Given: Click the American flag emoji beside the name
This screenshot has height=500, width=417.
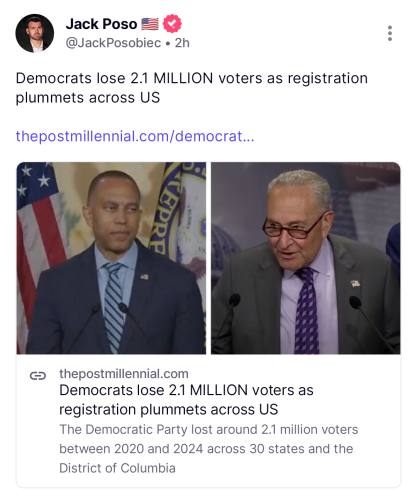Looking at the screenshot, I should click(x=150, y=24).
